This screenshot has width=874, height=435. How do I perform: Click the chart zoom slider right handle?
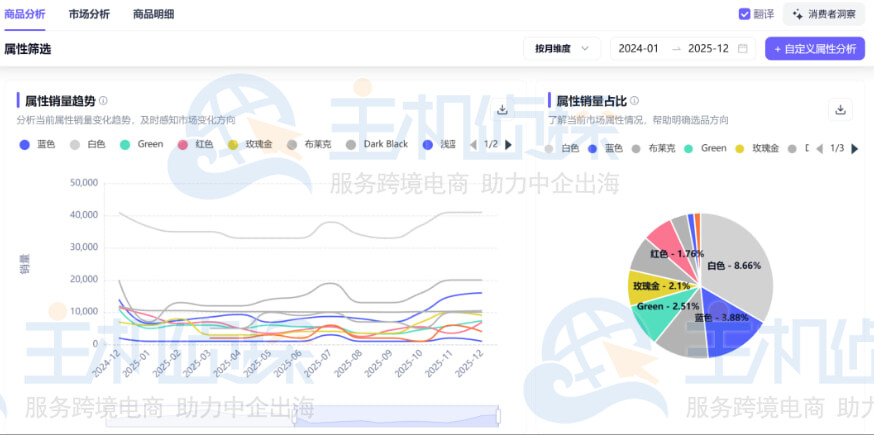(x=498, y=416)
